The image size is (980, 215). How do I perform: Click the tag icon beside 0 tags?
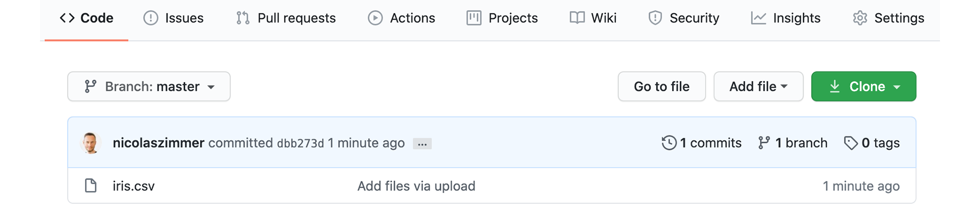pyautogui.click(x=850, y=143)
